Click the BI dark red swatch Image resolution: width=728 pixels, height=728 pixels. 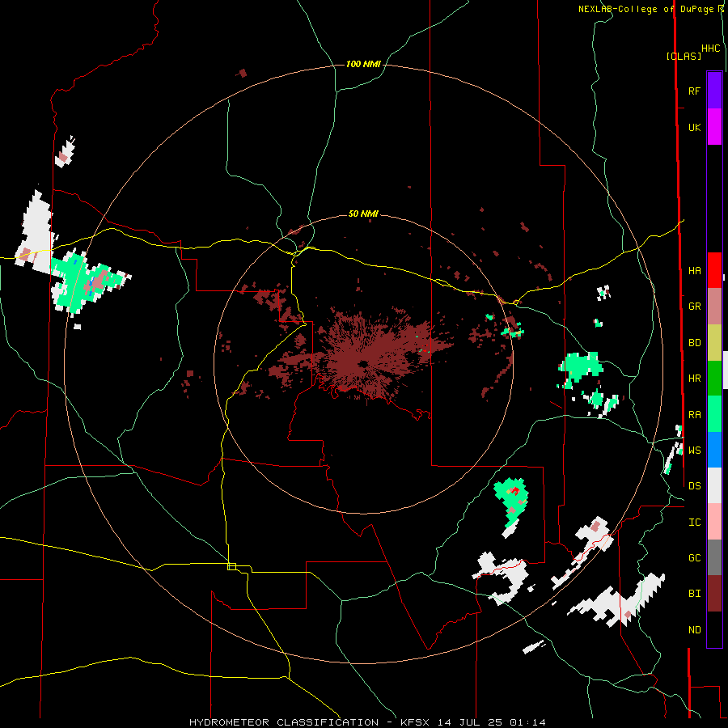714,594
